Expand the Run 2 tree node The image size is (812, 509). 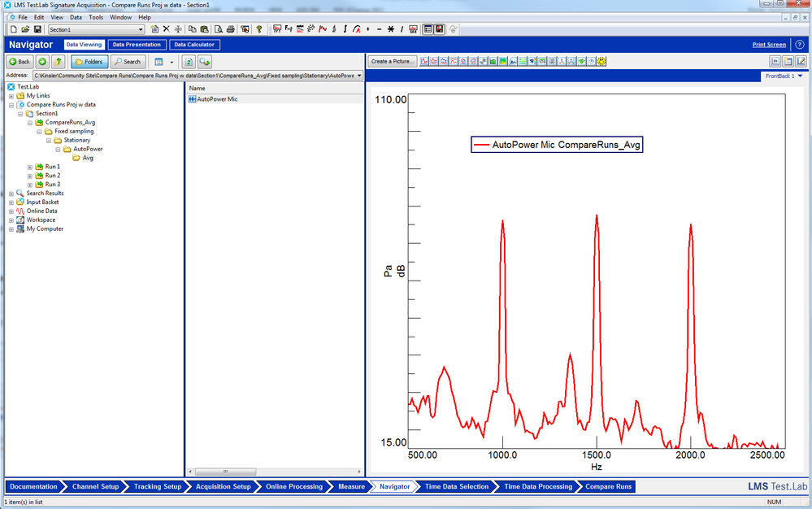point(30,176)
